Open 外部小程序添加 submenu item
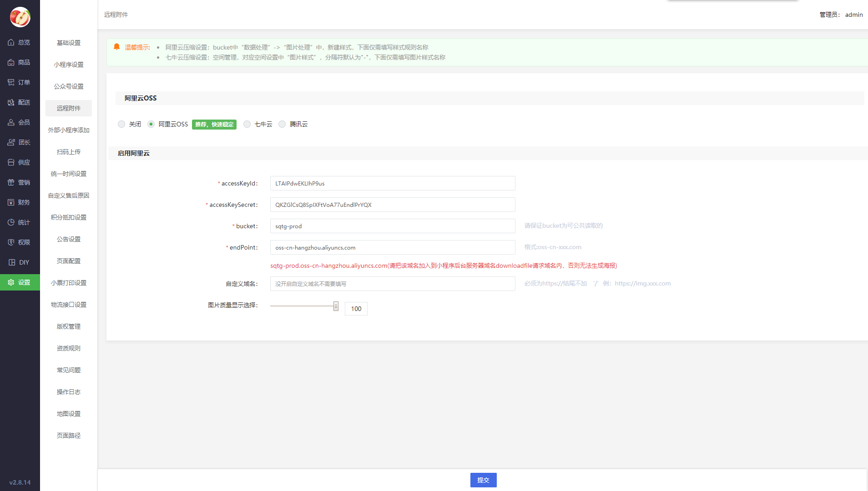 pos(69,130)
